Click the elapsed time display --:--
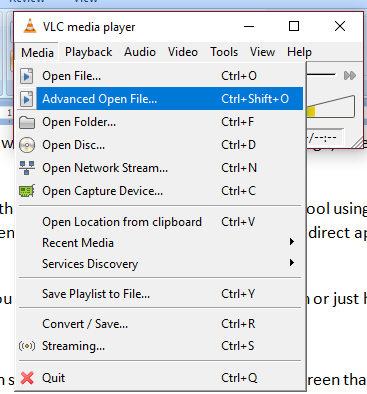367x394 pixels. point(324,137)
